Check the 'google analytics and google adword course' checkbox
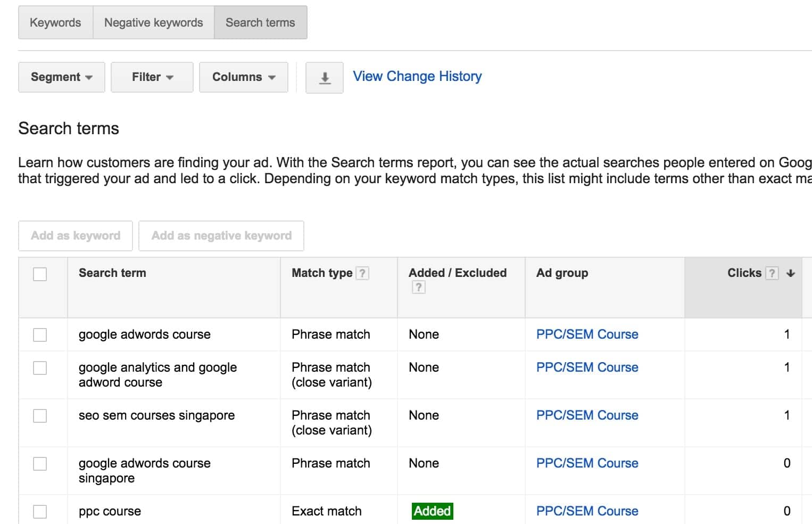The image size is (812, 524). [x=40, y=368]
